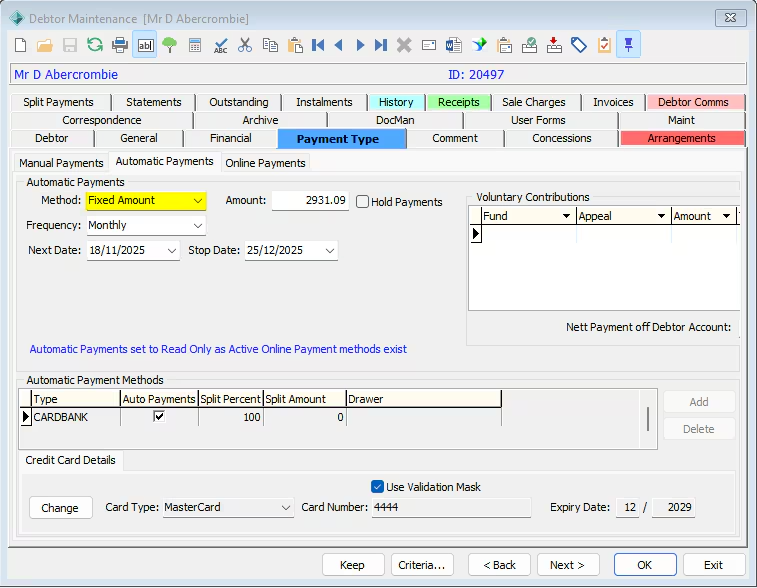
Task: Toggle the blue pin icon
Action: [x=628, y=45]
